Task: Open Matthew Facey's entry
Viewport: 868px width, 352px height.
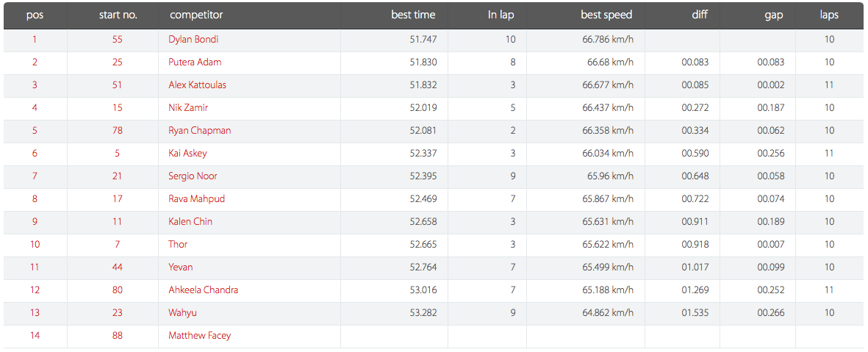Action: point(200,335)
